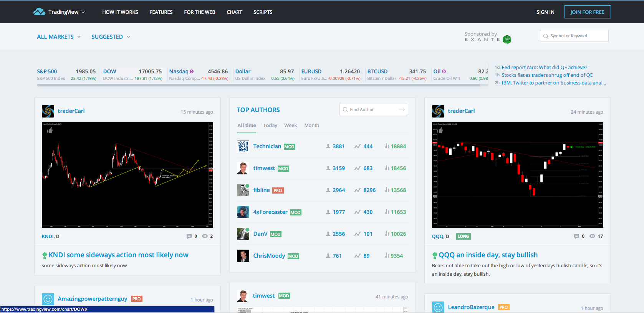The width and height of the screenshot is (644, 313).
Task: Open LeandroBazerque profile link
Action: tap(471, 307)
